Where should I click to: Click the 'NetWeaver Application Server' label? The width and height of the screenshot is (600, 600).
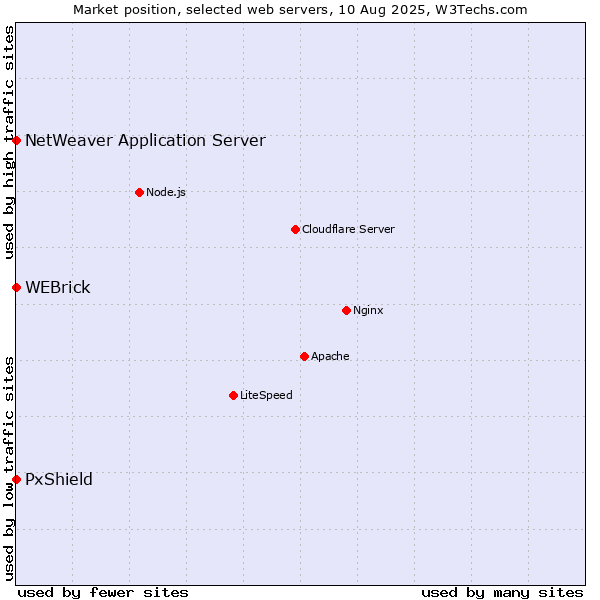coord(145,140)
